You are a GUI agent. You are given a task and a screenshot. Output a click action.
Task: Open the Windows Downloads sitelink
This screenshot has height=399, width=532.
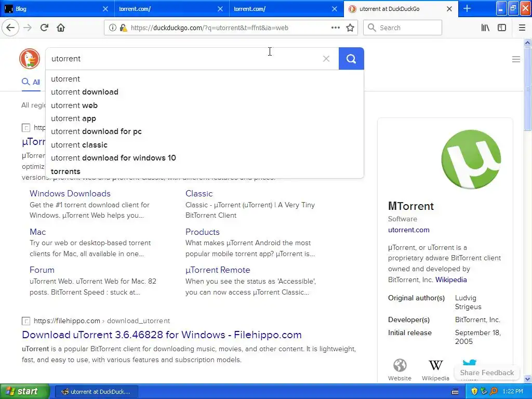coord(70,193)
